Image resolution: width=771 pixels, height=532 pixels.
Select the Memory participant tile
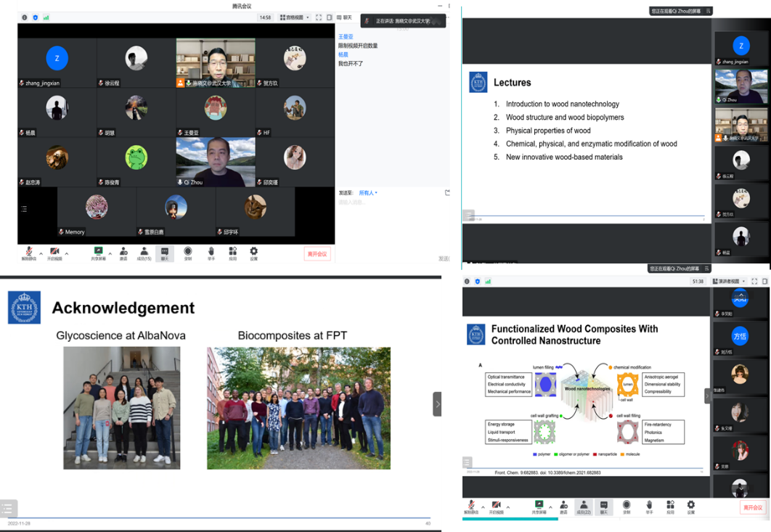tap(97, 212)
